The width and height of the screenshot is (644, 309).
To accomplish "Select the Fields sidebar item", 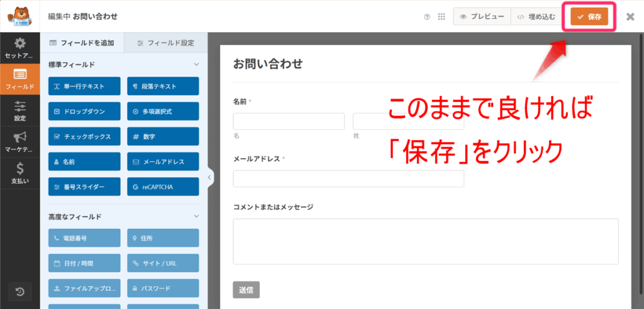I will [x=20, y=80].
